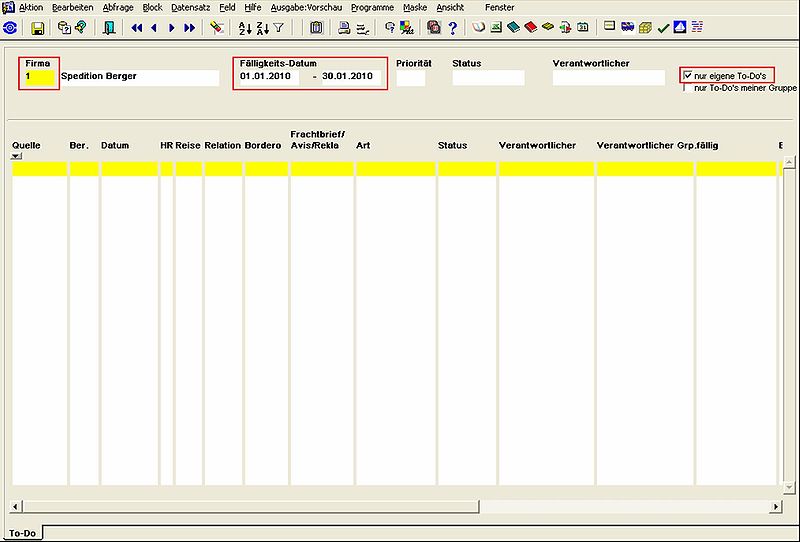The height and width of the screenshot is (542, 800).
Task: Uncheck 'nur eigene To-Do's' checkbox
Action: coord(688,76)
